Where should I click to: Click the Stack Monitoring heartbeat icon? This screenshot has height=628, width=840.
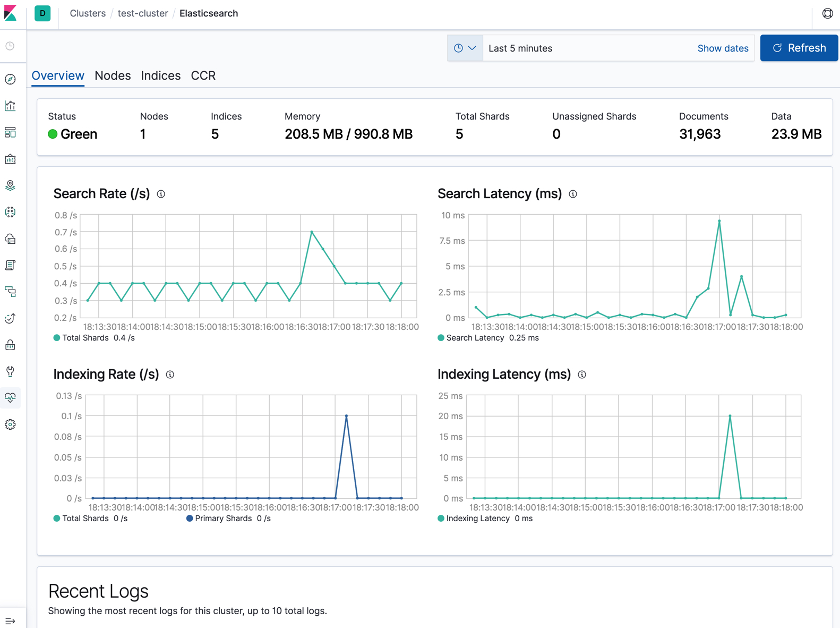tap(10, 397)
